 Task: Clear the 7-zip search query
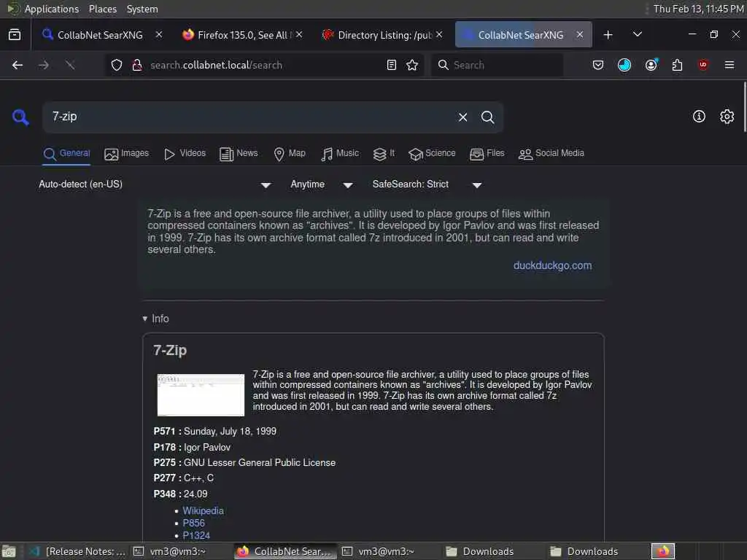point(462,117)
